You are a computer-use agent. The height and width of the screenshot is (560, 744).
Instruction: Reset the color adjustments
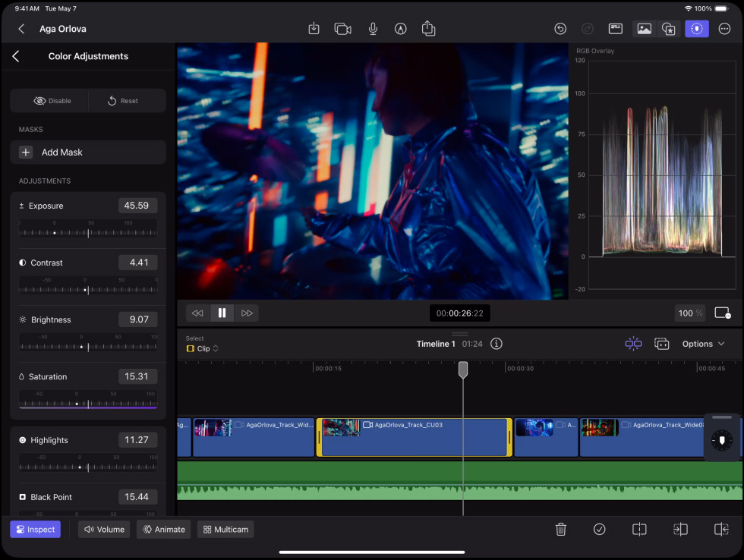(123, 101)
